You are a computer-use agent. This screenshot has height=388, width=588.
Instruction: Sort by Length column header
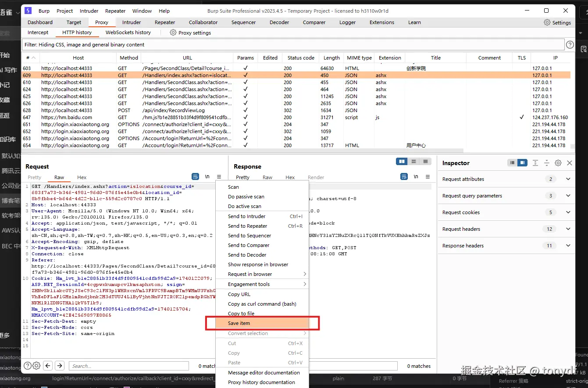tap(331, 58)
